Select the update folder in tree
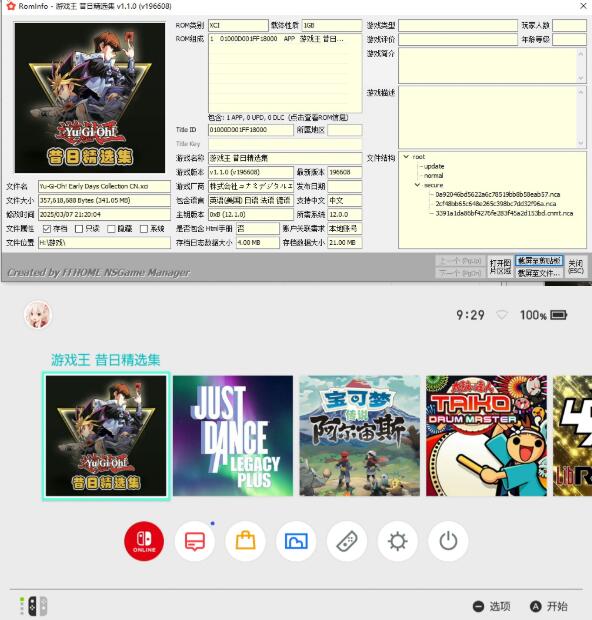The width and height of the screenshot is (592, 620). coord(434,166)
